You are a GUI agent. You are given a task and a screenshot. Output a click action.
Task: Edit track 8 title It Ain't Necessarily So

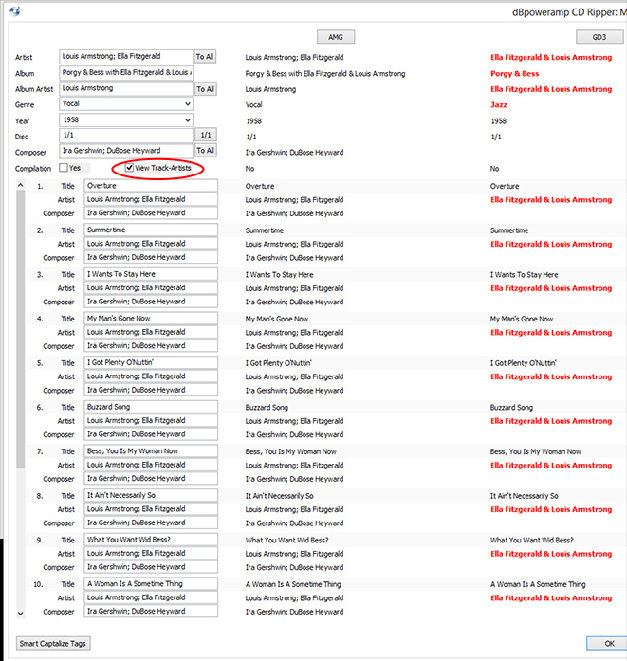[151, 495]
